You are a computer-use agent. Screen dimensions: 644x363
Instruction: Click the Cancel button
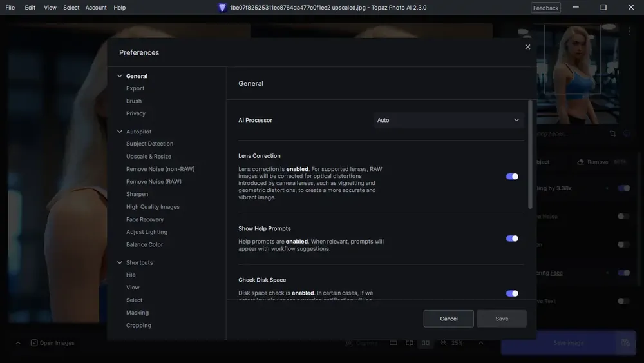click(448, 319)
